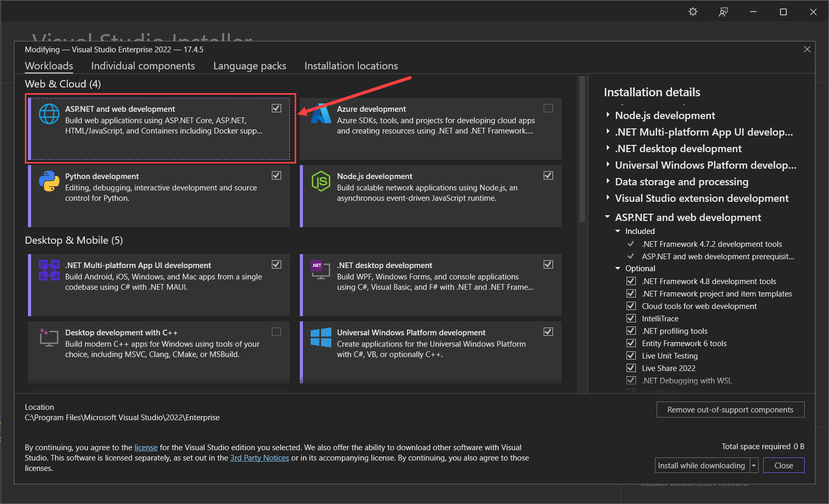Viewport: 829px width, 504px height.
Task: Switch to Individual components tab
Action: click(x=143, y=66)
